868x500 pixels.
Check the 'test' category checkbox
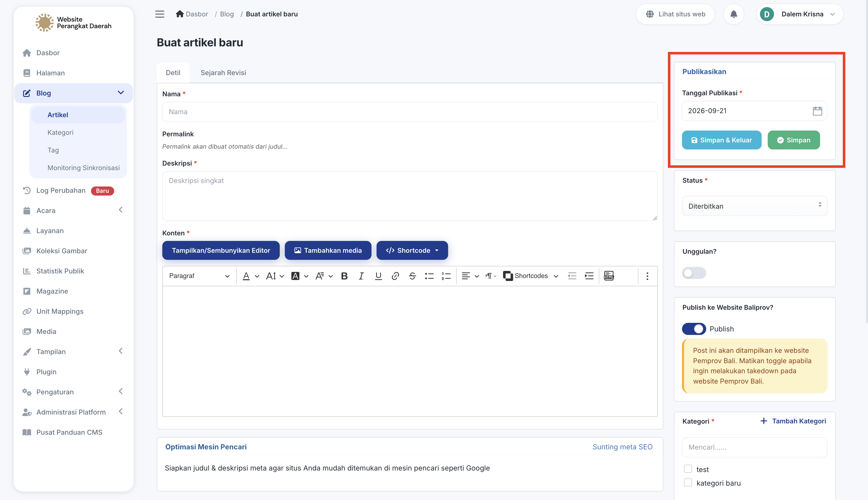(x=688, y=469)
